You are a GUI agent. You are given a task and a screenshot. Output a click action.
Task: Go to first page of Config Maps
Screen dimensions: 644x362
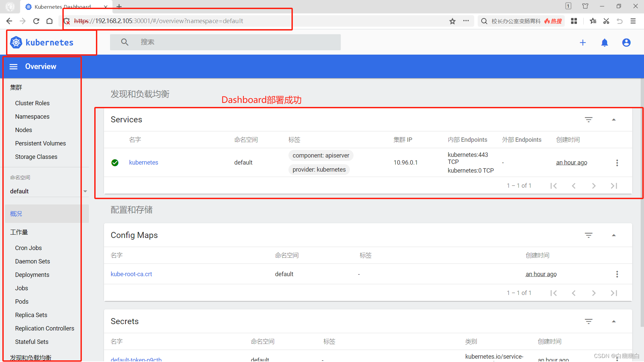click(553, 293)
